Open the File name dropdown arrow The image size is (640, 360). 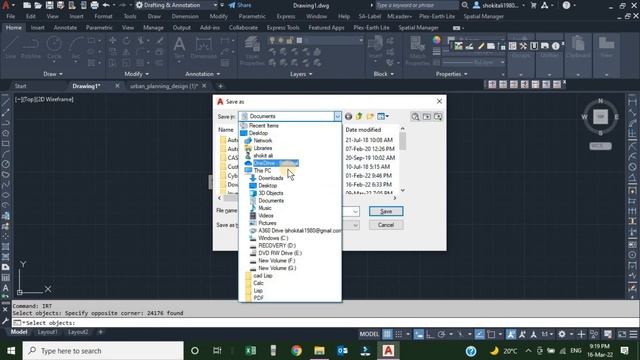tap(356, 211)
